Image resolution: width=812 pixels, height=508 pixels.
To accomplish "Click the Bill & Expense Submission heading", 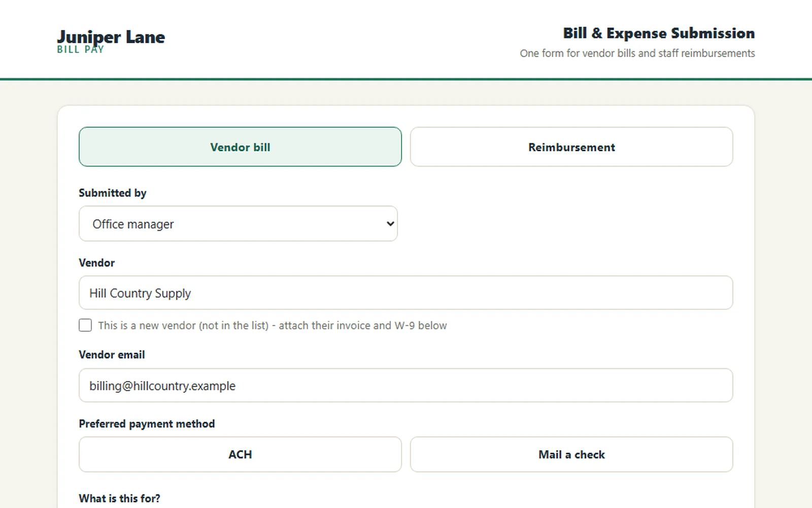I will (x=659, y=33).
